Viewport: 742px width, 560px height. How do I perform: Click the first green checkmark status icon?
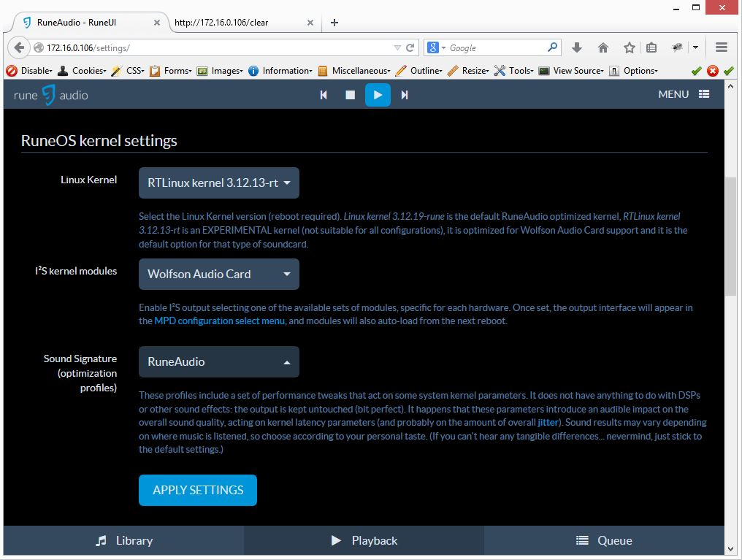(x=696, y=71)
